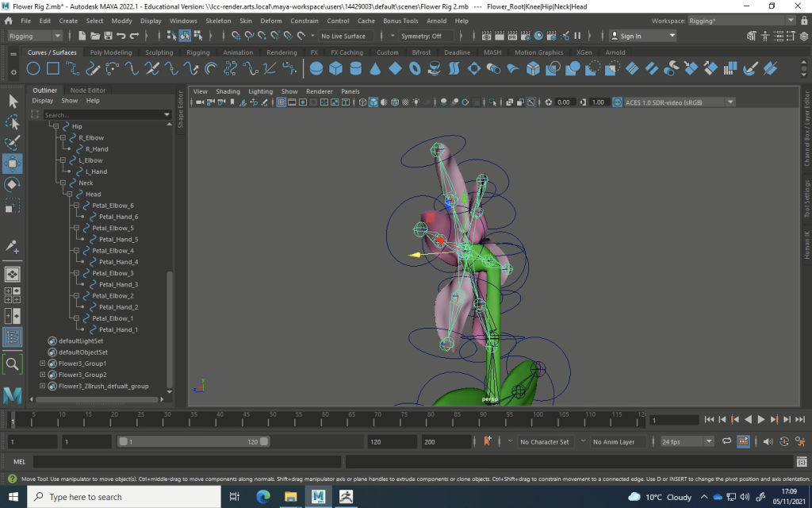Open the Rigging menu set dropdown
812x508 pixels.
35,36
